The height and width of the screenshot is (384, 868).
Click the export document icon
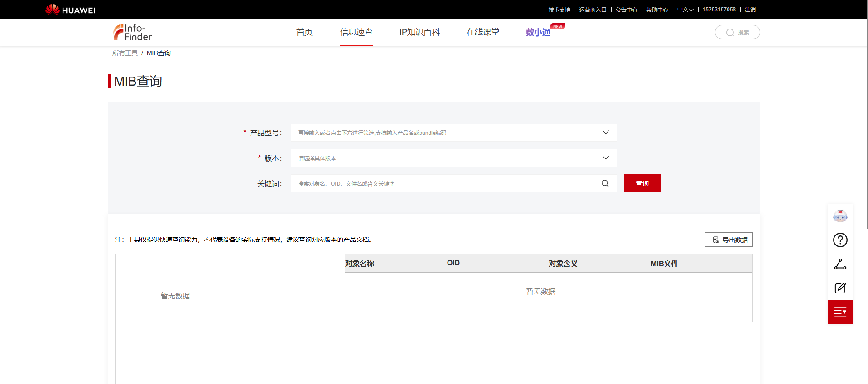tap(716, 240)
